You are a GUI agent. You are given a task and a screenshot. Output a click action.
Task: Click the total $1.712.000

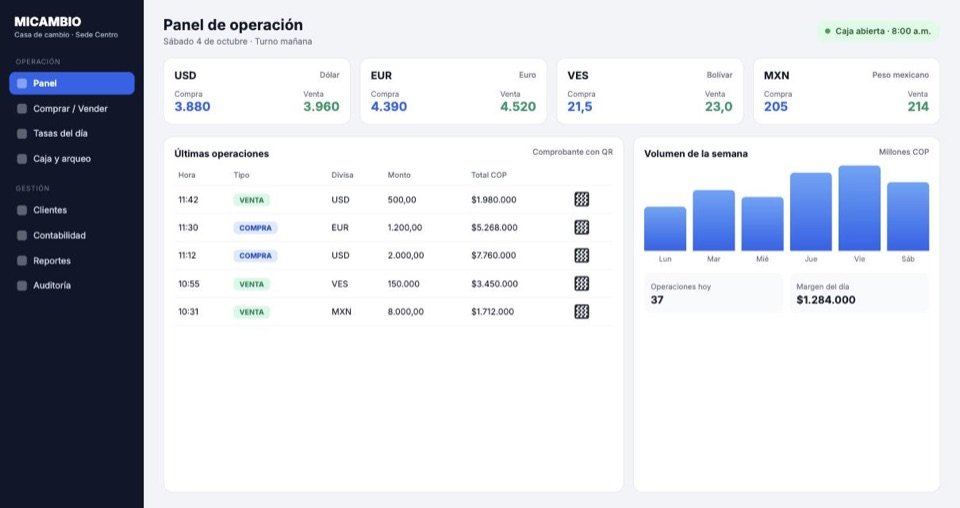492,312
